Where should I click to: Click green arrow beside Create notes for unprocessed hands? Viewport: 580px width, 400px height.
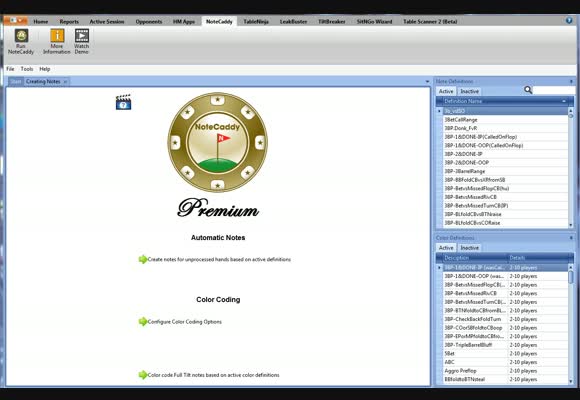pyautogui.click(x=143, y=259)
